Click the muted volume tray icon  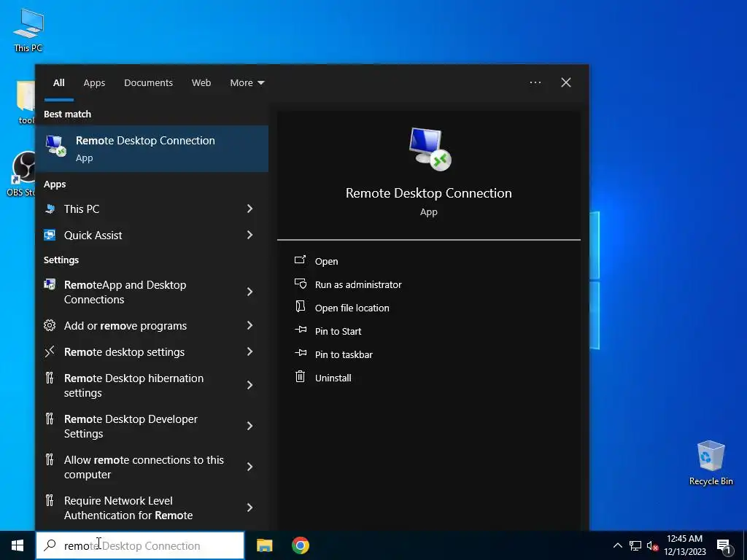click(652, 545)
